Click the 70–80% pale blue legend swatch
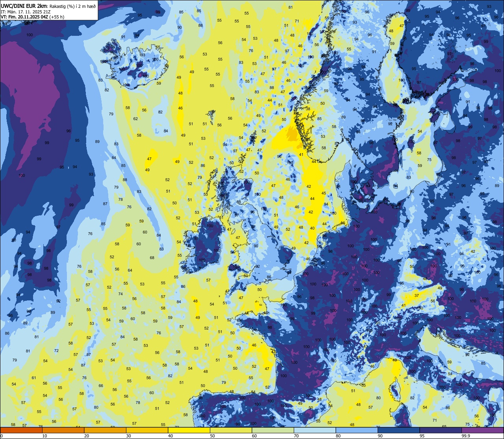Image resolution: width=504 pixels, height=439 pixels. pos(315,430)
